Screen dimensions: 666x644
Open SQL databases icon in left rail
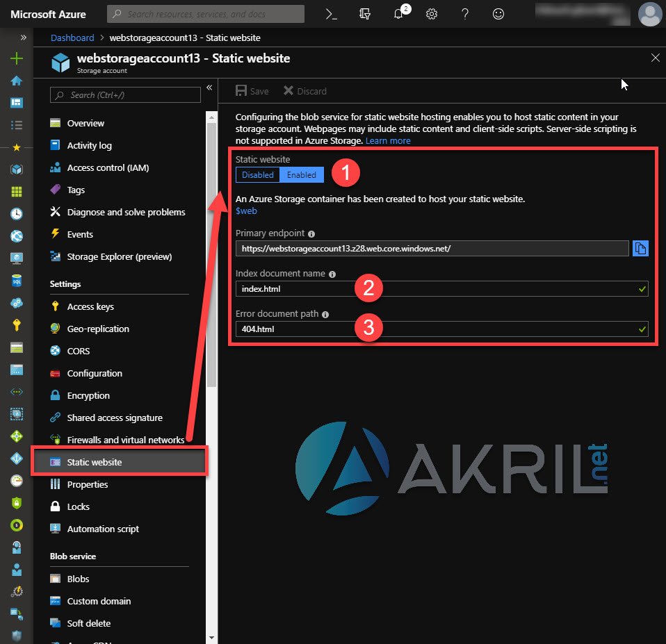coord(17,281)
